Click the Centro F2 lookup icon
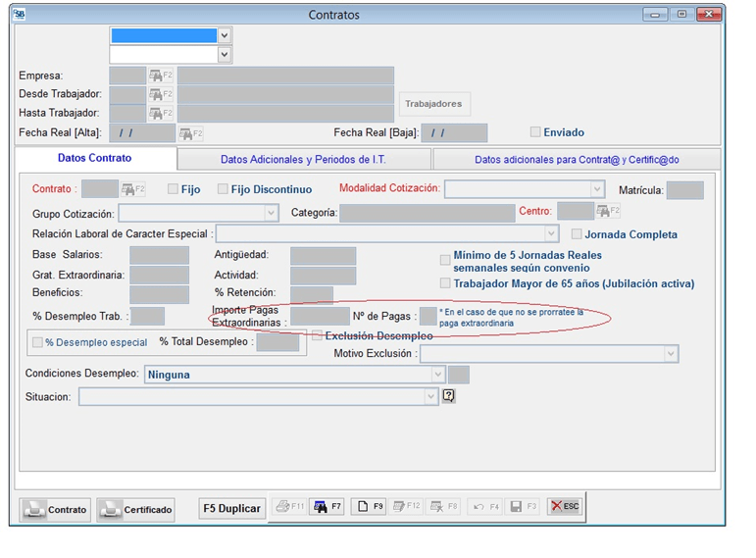The image size is (756, 558). click(609, 211)
